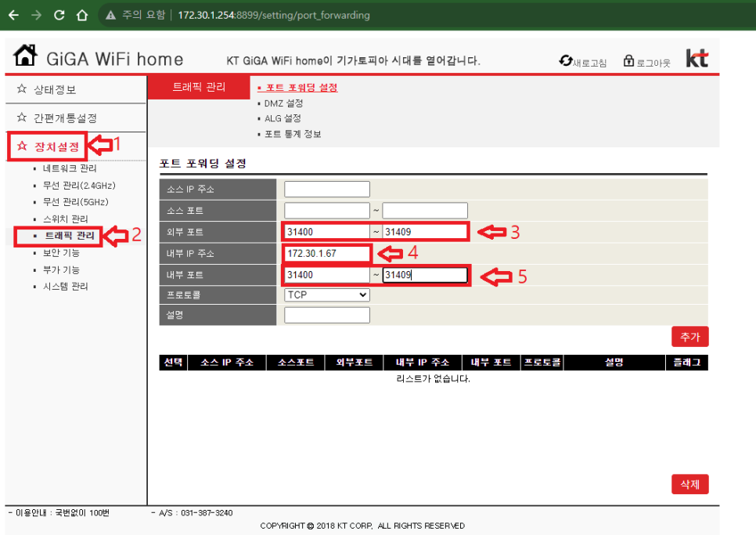Screen dimensions: 756x535
Task: Click 내부 포트 start field with 31400
Action: click(x=327, y=275)
